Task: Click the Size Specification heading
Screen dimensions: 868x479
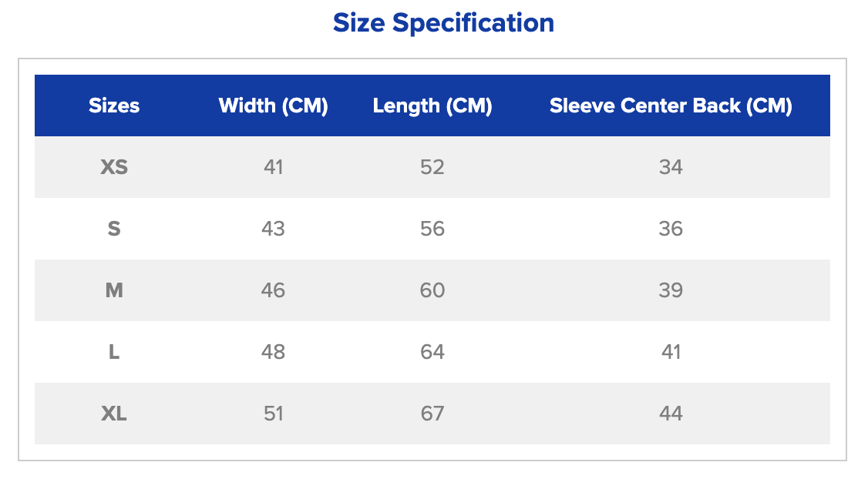Action: tap(443, 23)
